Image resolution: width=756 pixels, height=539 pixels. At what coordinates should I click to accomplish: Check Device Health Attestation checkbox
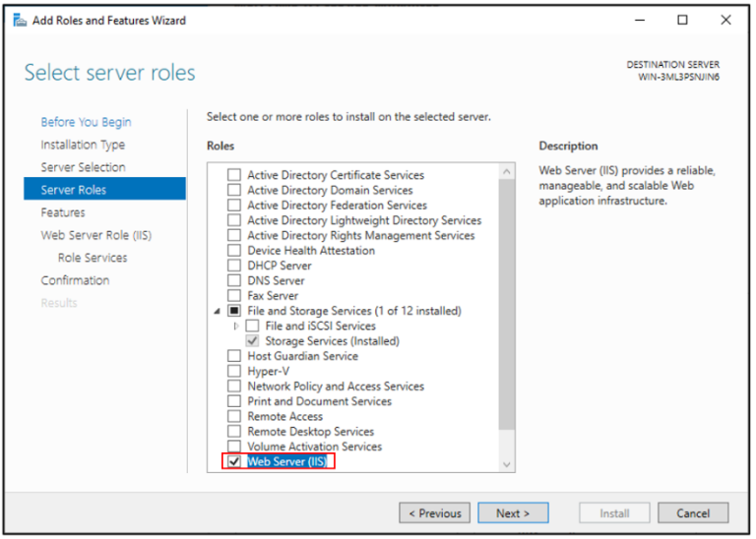(234, 251)
